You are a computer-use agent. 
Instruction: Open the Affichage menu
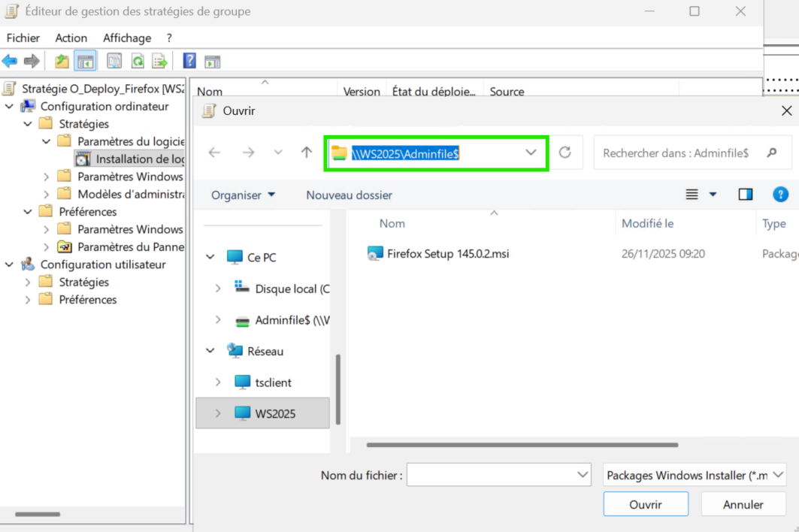pyautogui.click(x=126, y=38)
